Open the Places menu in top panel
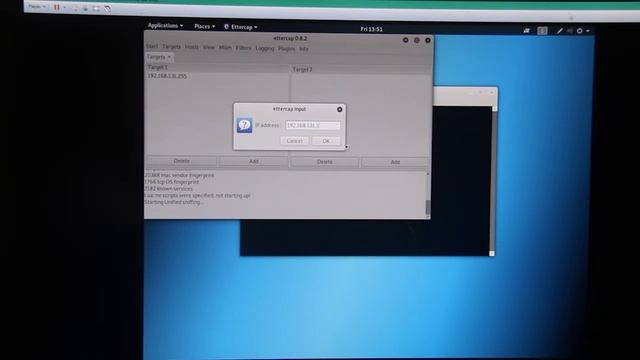640x360 pixels. click(x=204, y=26)
